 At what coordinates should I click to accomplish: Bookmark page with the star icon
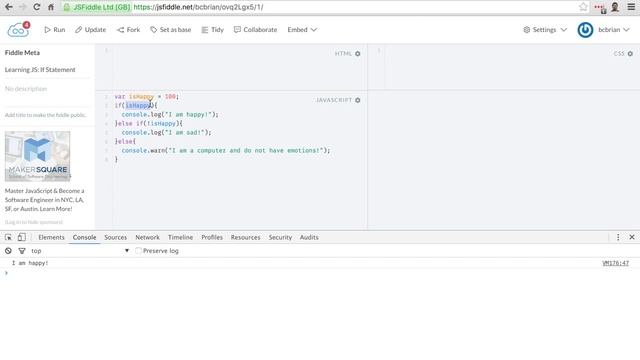pyautogui.click(x=583, y=7)
